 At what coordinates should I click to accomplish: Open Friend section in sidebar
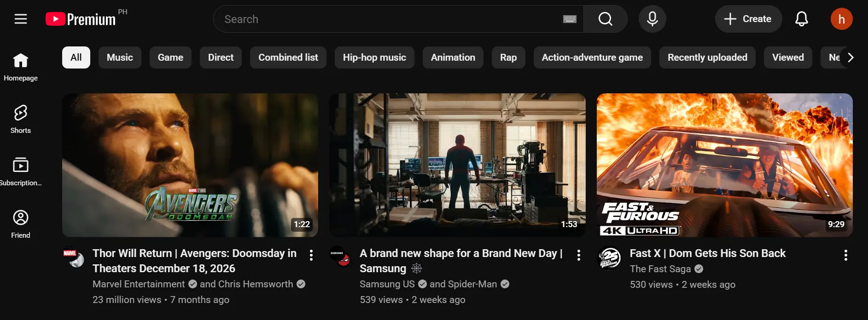click(21, 224)
